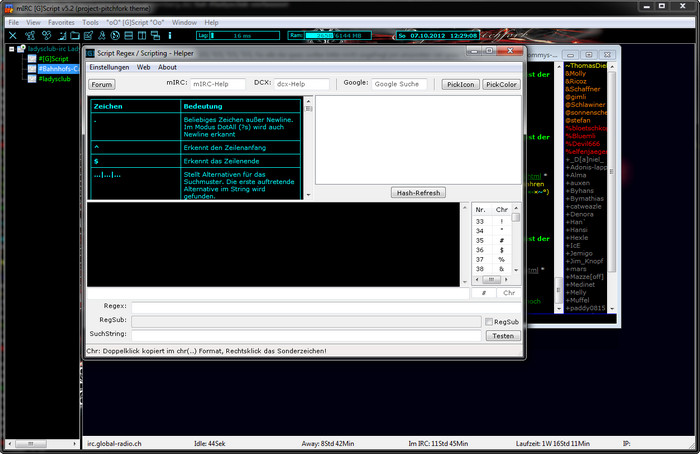
Task: Down arrow of the Nr/Chr list scrollbar
Action: 516,270
